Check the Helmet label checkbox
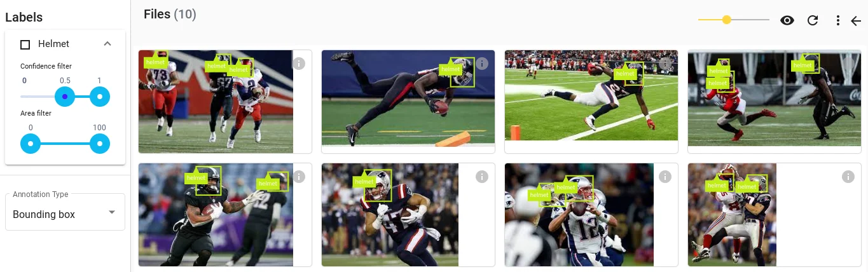Screen dimensions: 868x272 (x=25, y=44)
